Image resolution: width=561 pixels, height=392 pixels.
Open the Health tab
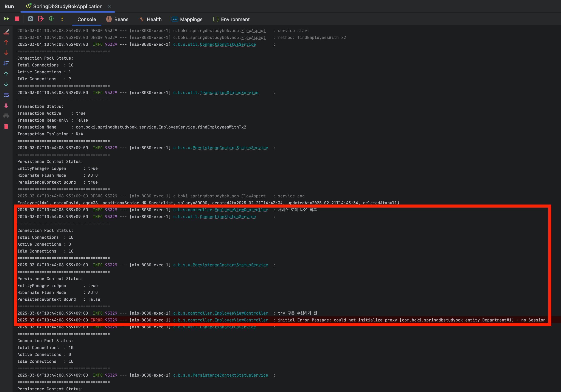click(150, 19)
